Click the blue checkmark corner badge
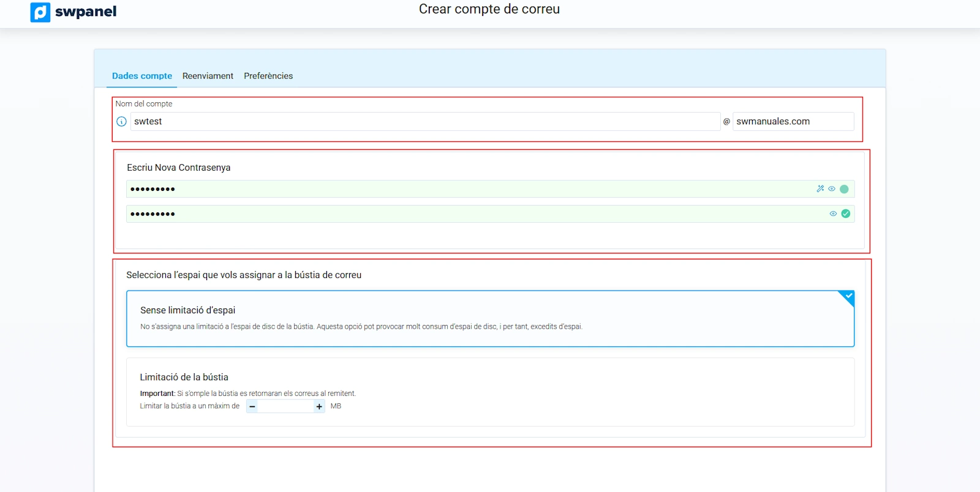 (848, 297)
